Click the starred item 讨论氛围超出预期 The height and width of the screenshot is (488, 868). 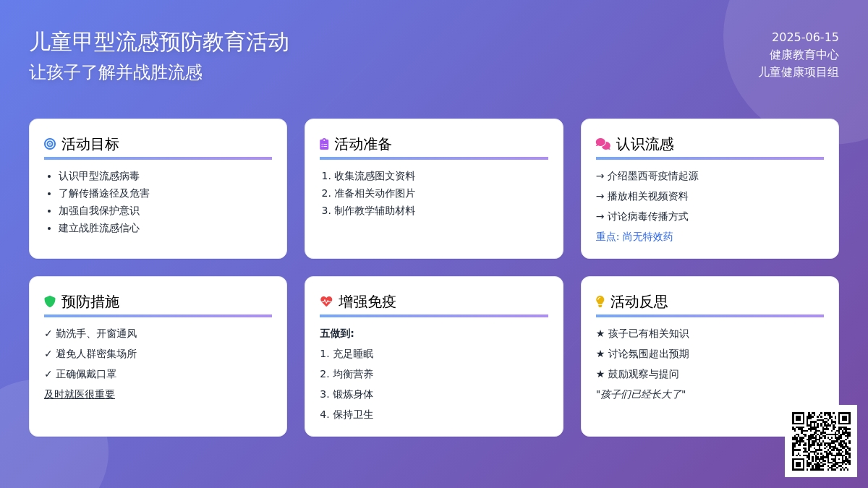point(642,354)
